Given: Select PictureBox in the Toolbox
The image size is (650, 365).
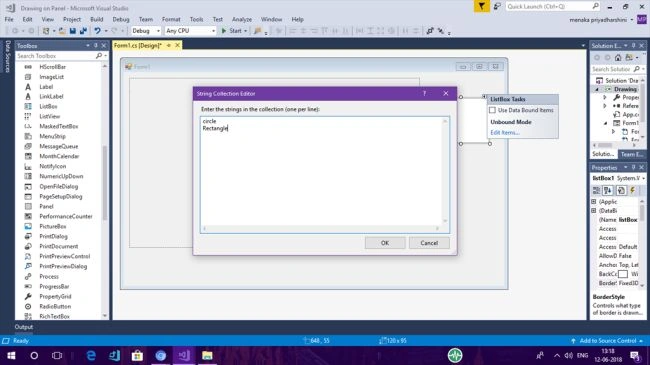Looking at the screenshot, I should [x=53, y=226].
